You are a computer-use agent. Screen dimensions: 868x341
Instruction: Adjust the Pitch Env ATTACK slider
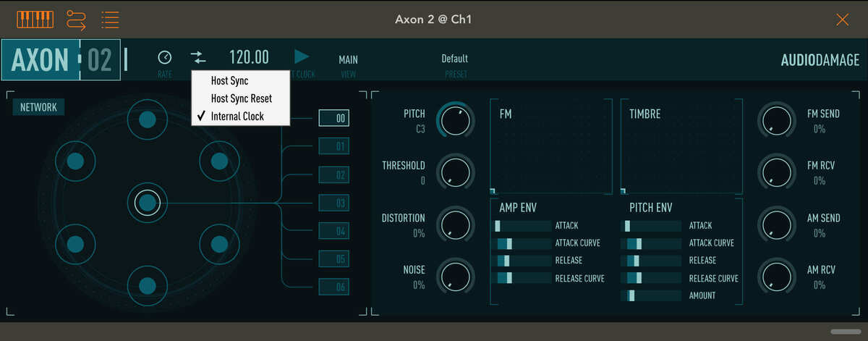653,226
